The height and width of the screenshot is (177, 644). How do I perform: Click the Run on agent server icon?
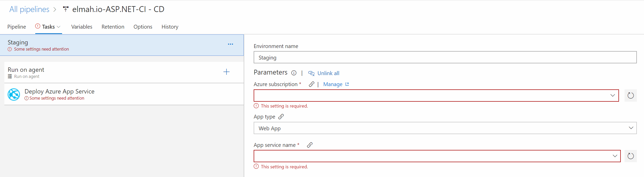tap(10, 76)
